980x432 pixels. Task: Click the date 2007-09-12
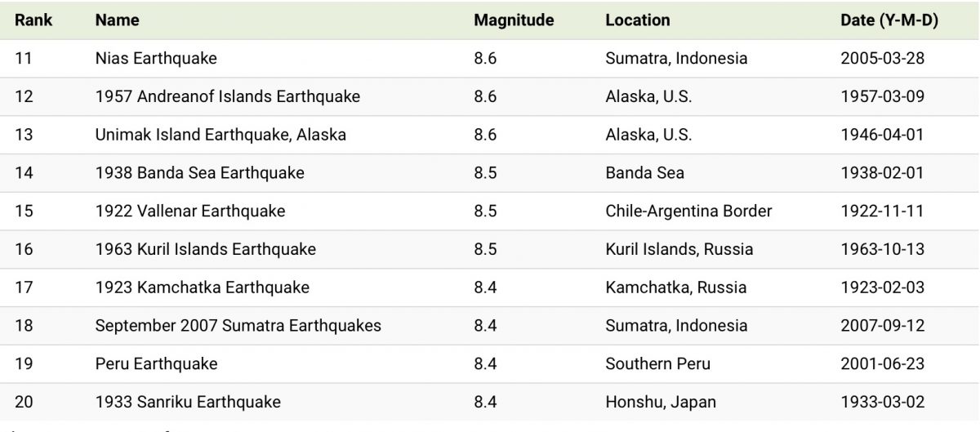[882, 325]
